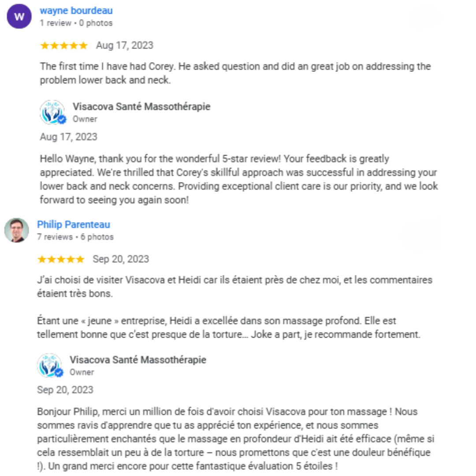This screenshot has width=476, height=476.
Task: Open Philip Parenteau's profile name link
Action: pyautogui.click(x=74, y=225)
